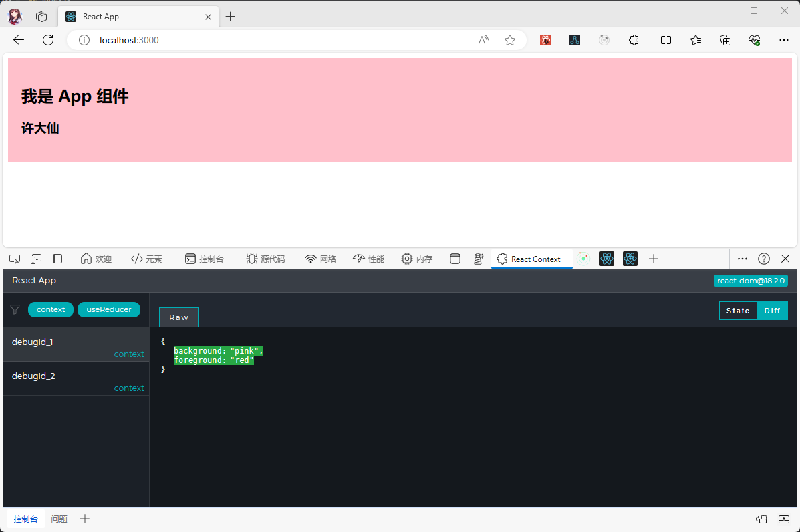Screen dimensions: 800x532
Task: Open DevTools customize ellipsis menu
Action: 743,259
